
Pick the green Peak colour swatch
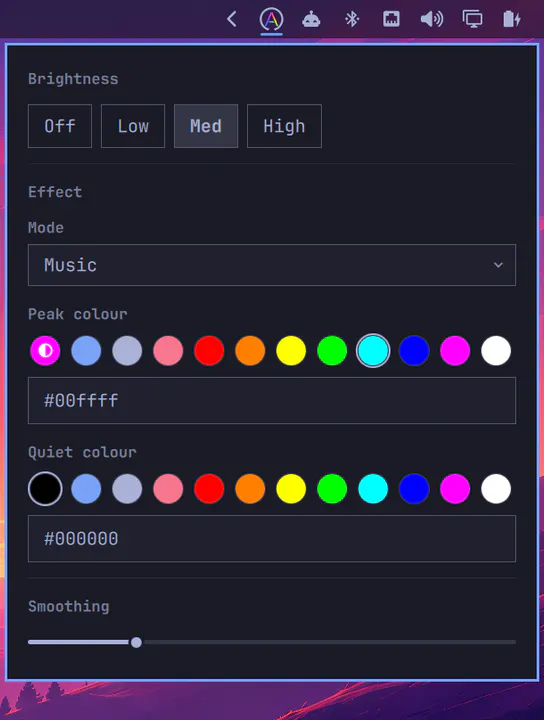(332, 351)
